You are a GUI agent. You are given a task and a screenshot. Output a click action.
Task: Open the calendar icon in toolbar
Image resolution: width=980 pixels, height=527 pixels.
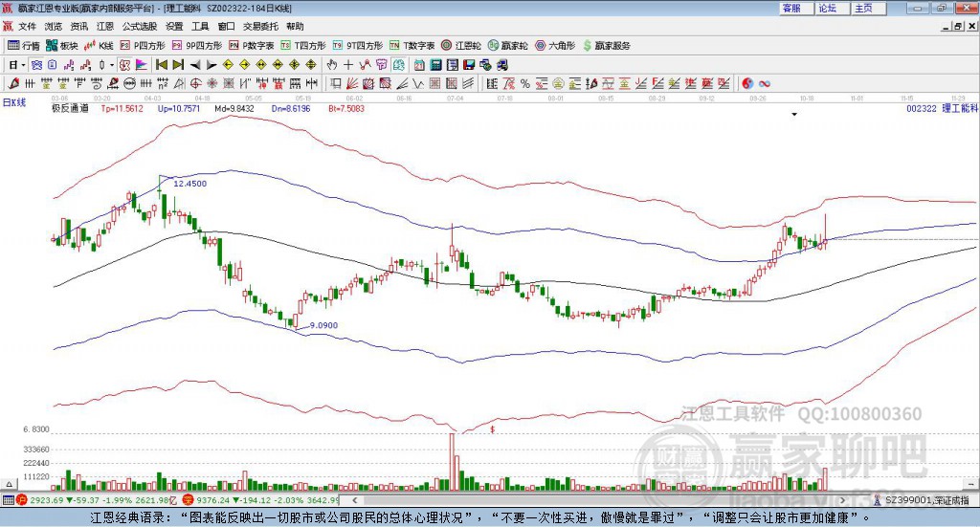coord(419,65)
